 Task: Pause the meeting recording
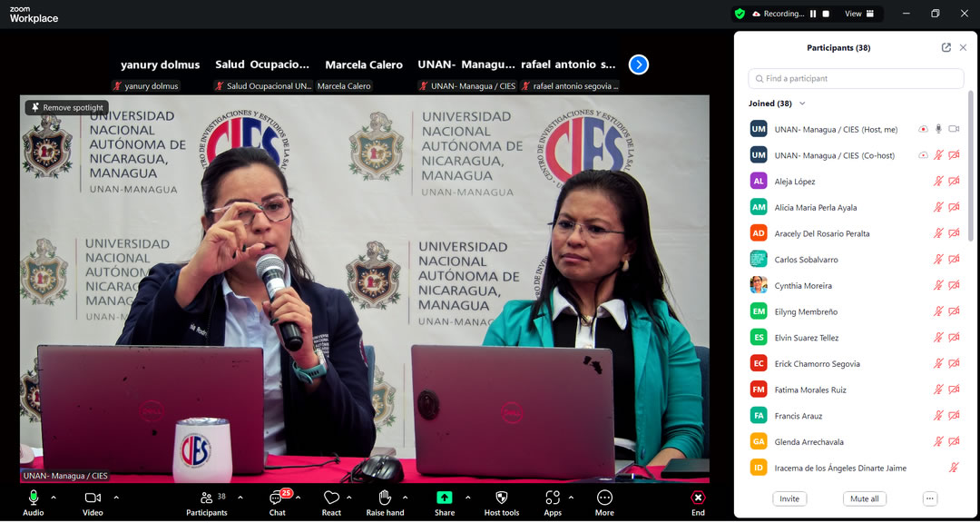[813, 14]
